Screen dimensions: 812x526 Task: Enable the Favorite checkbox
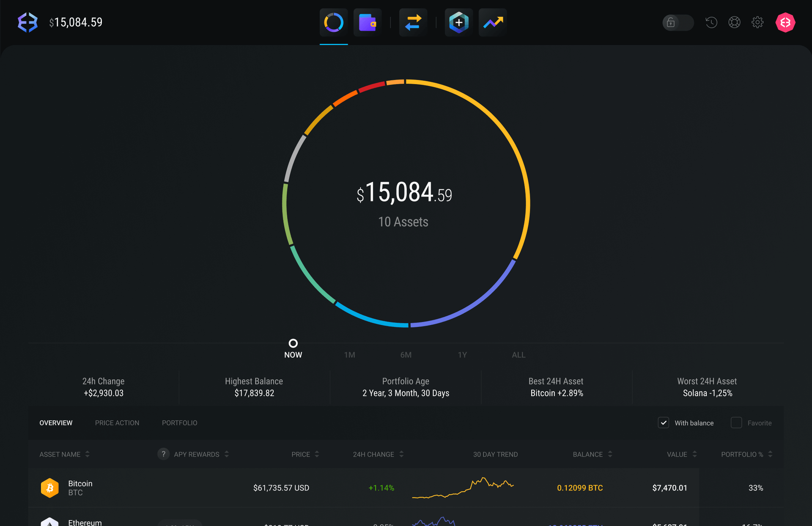coord(736,423)
